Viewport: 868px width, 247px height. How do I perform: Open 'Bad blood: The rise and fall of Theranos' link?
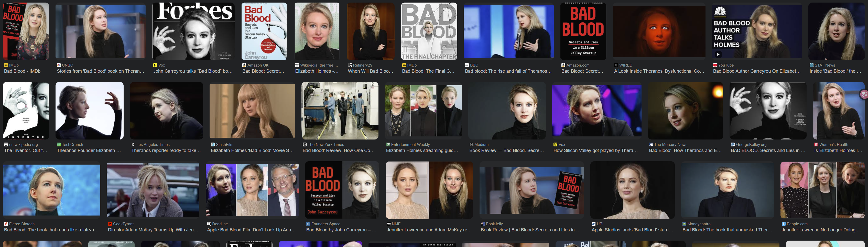pos(508,71)
